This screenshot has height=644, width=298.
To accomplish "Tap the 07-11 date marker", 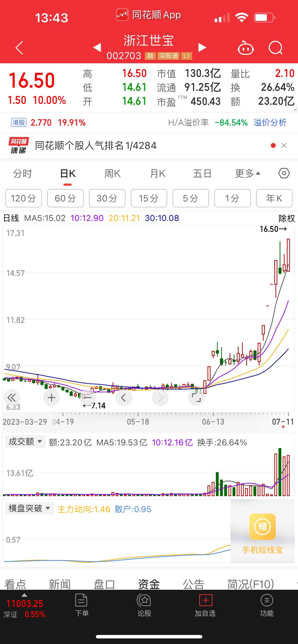I will coord(283,422).
